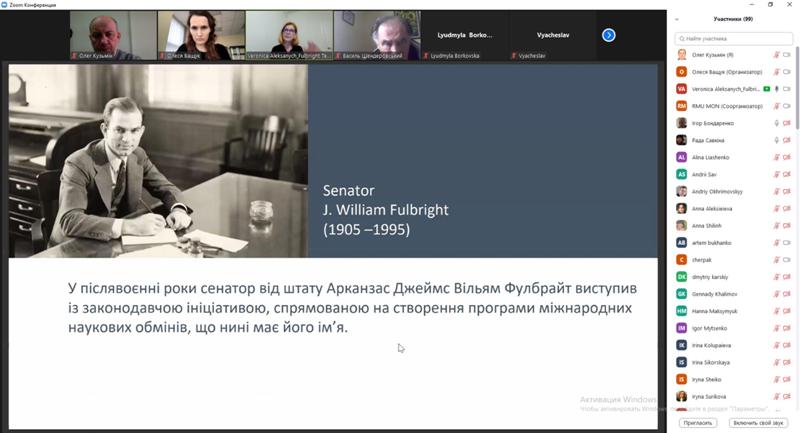Click muted mic icon in artem bukhanko row

(x=777, y=243)
